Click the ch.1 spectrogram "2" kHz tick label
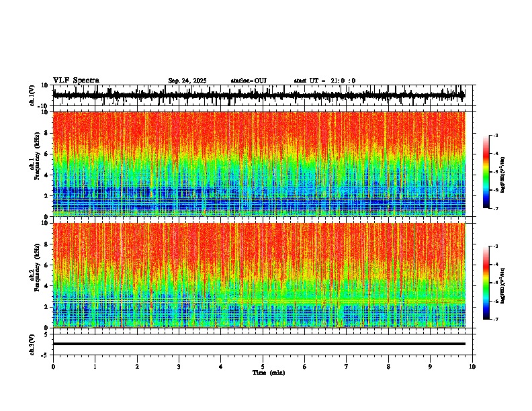This screenshot has height=411, width=532. click(46, 196)
